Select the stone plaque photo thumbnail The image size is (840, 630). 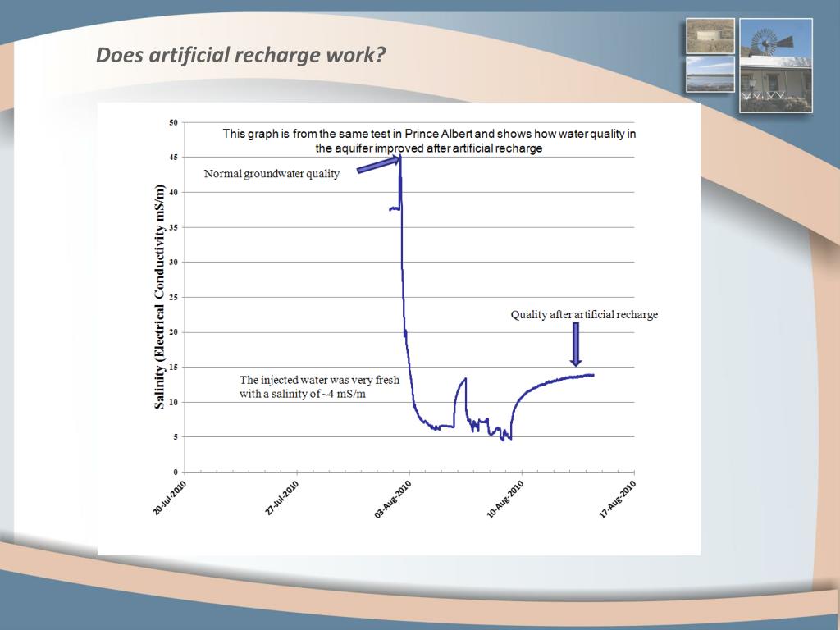(x=710, y=36)
